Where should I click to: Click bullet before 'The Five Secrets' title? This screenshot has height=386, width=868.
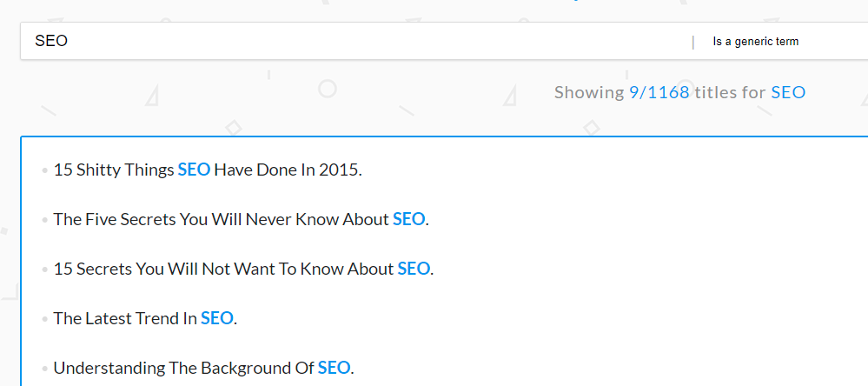[x=44, y=221]
